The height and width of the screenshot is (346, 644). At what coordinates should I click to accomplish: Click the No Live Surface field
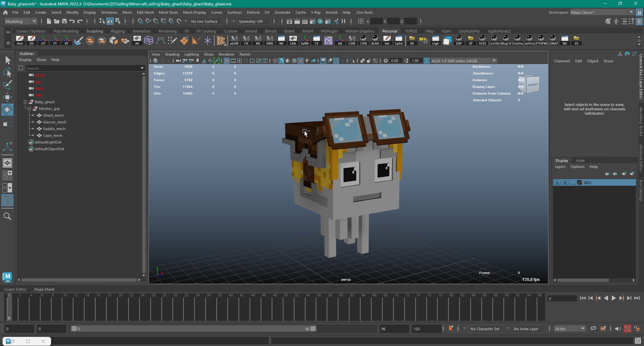(x=206, y=21)
